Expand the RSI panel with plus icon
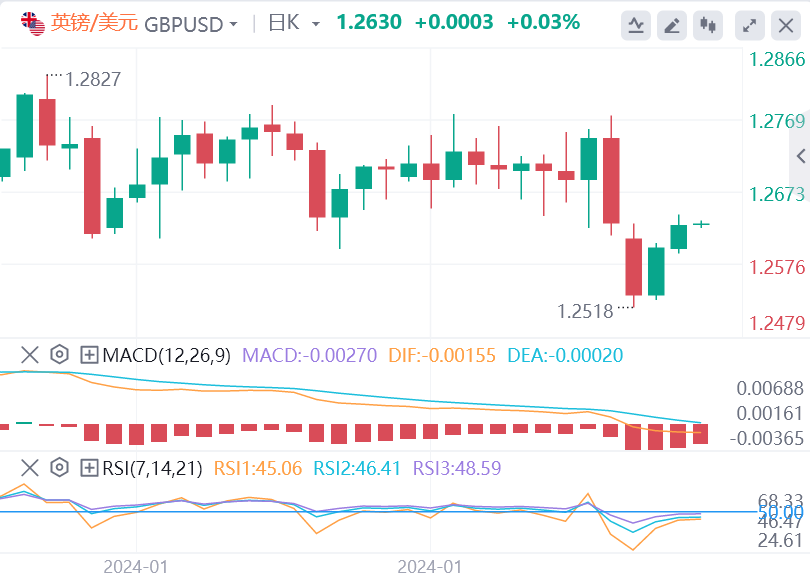Viewport: 810px width, 584px height. pos(89,468)
